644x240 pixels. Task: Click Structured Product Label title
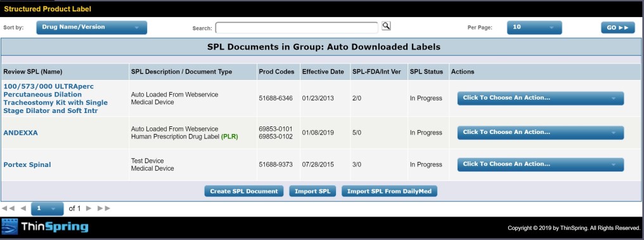click(48, 9)
